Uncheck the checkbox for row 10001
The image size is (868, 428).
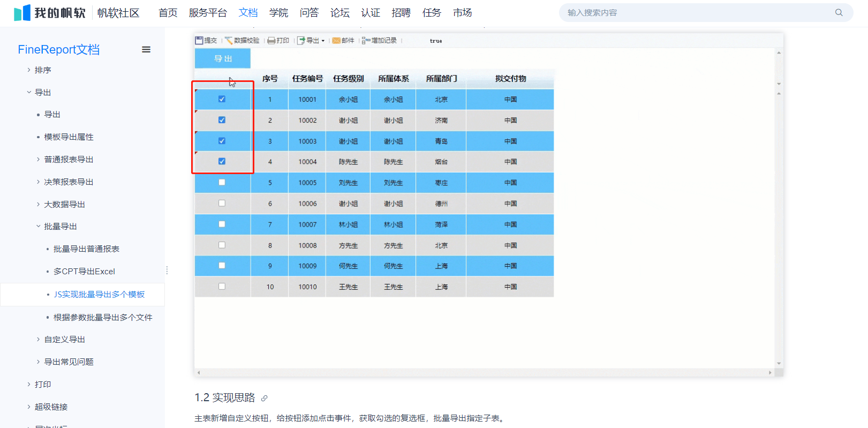[x=222, y=99]
